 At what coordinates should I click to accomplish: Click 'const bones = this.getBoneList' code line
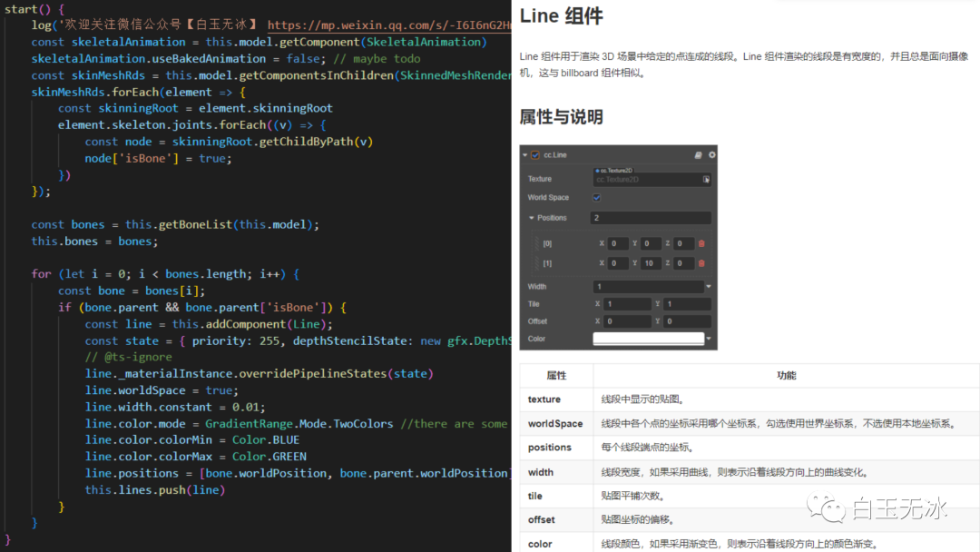[x=175, y=224]
